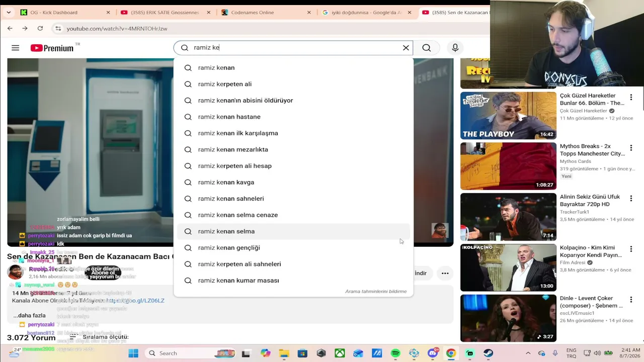The height and width of the screenshot is (362, 644).
Task: Switch to the iyiki doğdunnisa Google tab
Action: [x=367, y=12]
